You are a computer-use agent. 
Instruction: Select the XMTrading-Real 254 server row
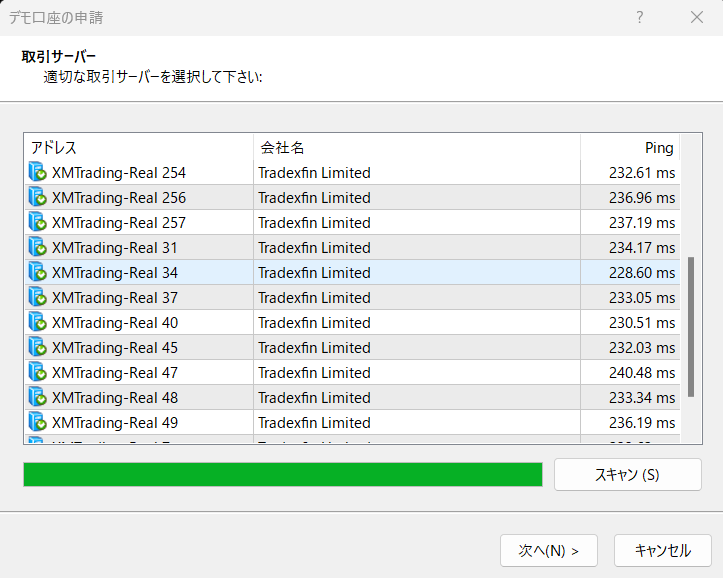353,172
